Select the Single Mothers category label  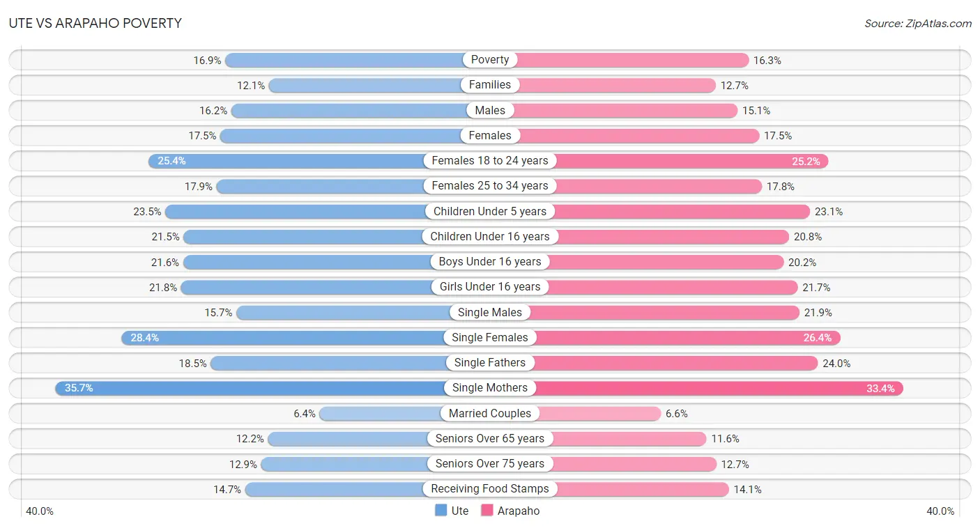[490, 388]
